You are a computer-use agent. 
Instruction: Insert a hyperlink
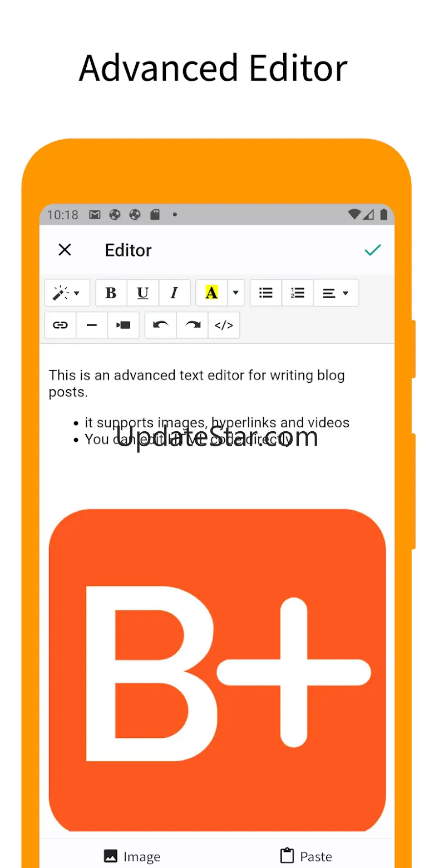point(60,325)
